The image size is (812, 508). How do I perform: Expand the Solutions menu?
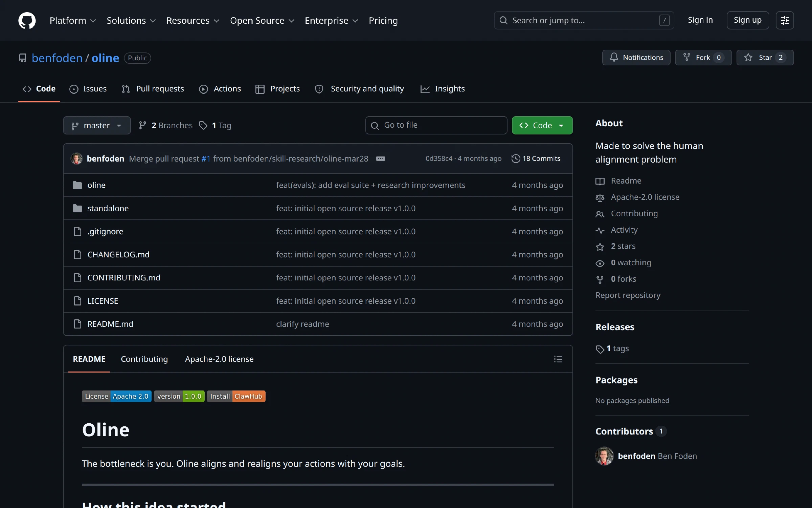[131, 21]
